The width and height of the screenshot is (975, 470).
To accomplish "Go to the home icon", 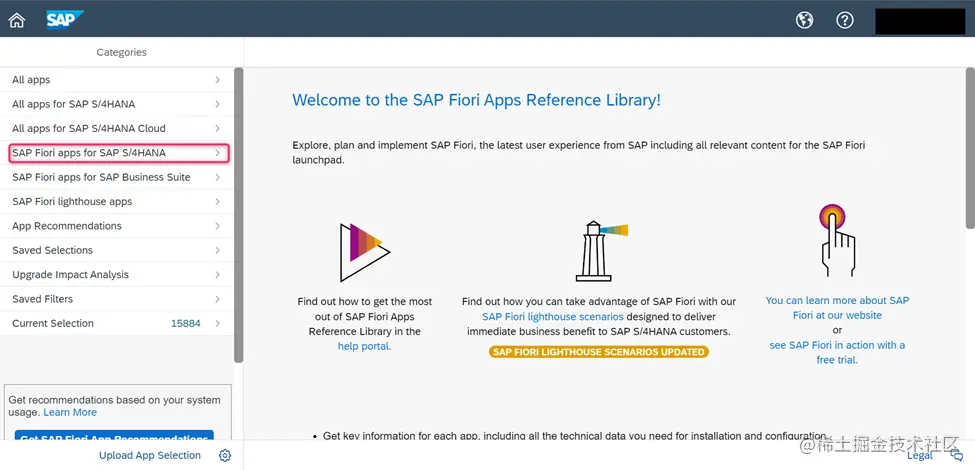I will point(17,21).
